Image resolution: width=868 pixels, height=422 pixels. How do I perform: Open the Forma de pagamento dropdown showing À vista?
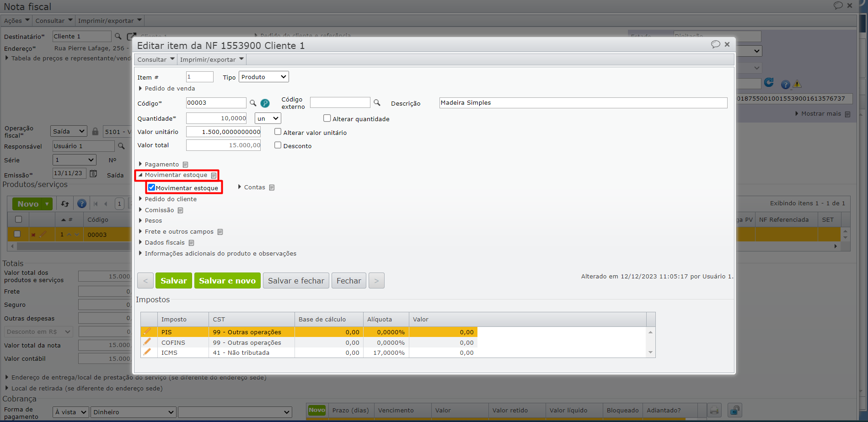click(x=71, y=412)
